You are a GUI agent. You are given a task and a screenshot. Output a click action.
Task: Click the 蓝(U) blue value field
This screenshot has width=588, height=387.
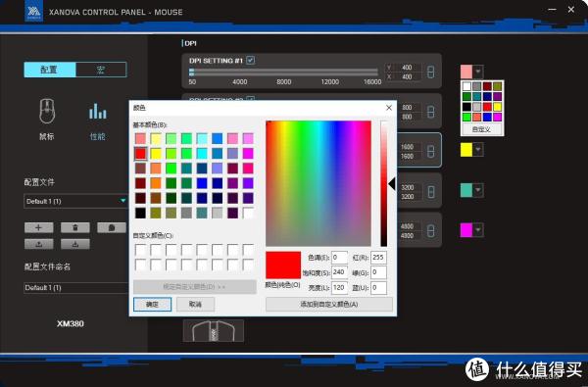(378, 288)
